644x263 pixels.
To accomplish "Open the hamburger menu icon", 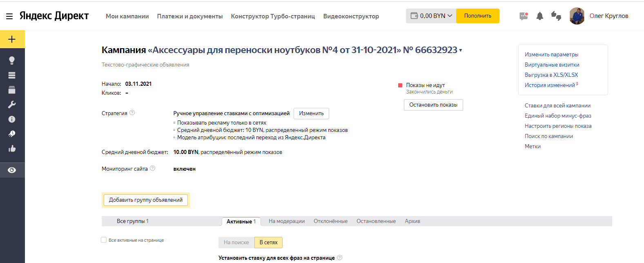I will 9,16.
